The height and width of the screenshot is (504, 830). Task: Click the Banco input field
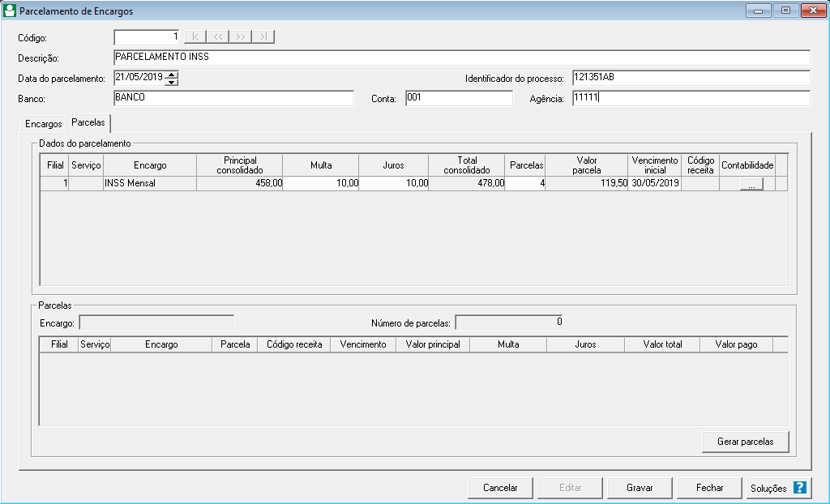pyautogui.click(x=233, y=98)
